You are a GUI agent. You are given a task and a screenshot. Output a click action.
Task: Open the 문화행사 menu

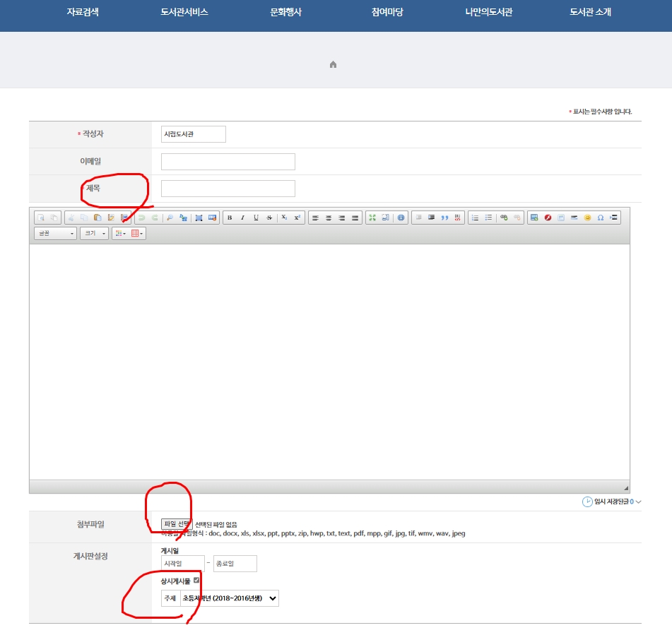pos(285,12)
